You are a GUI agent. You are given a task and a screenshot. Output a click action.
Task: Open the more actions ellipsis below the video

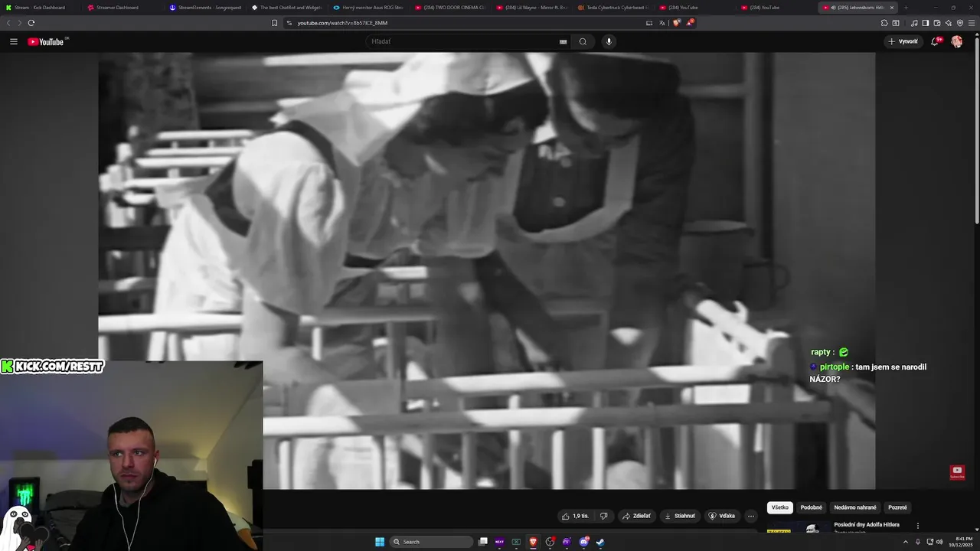[x=751, y=516]
